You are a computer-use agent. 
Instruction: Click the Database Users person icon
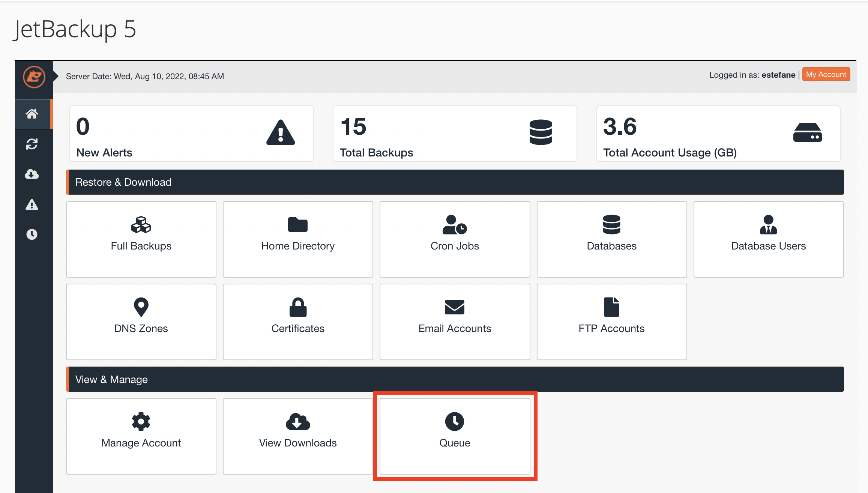point(769,224)
